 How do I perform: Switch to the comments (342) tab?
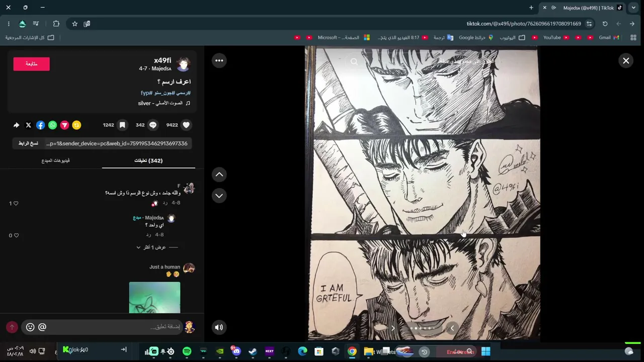(x=148, y=160)
